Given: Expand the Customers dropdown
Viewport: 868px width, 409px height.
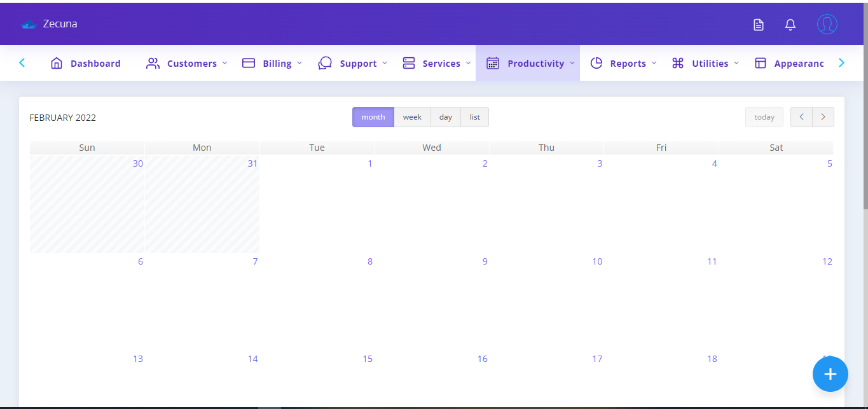Looking at the screenshot, I should coord(225,63).
